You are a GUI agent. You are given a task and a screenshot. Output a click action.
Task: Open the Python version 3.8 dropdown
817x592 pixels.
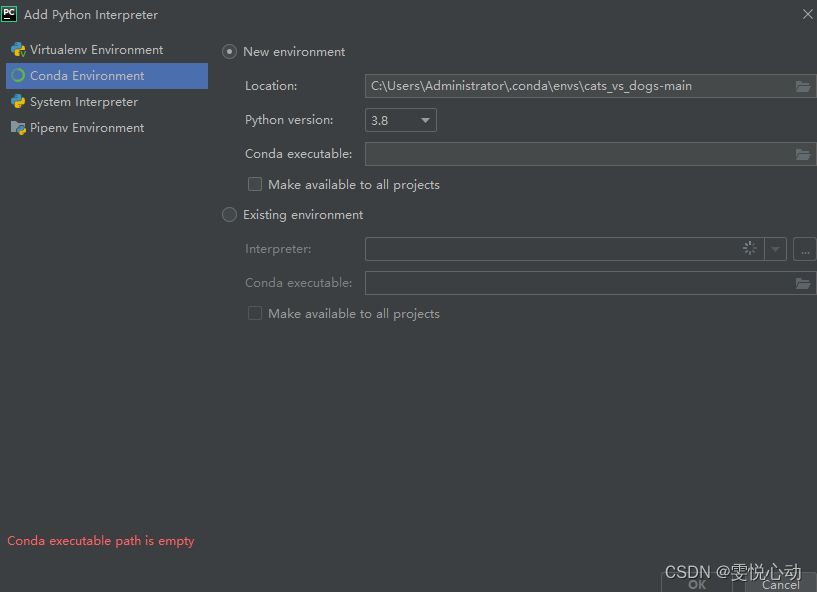401,120
